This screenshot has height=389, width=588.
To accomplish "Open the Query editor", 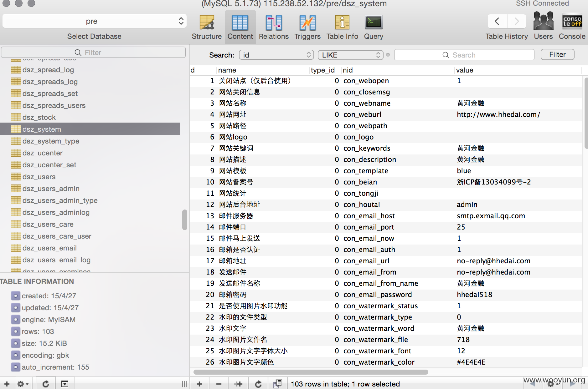I will (x=374, y=28).
